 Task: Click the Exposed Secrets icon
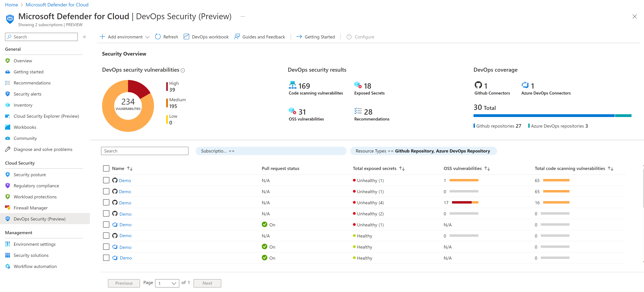coord(358,85)
